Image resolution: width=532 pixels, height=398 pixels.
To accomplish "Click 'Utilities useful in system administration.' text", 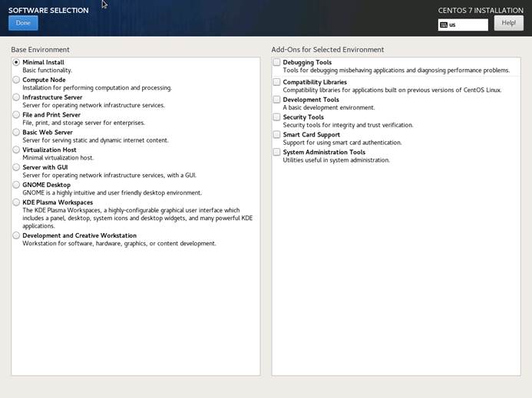I will 336,160.
